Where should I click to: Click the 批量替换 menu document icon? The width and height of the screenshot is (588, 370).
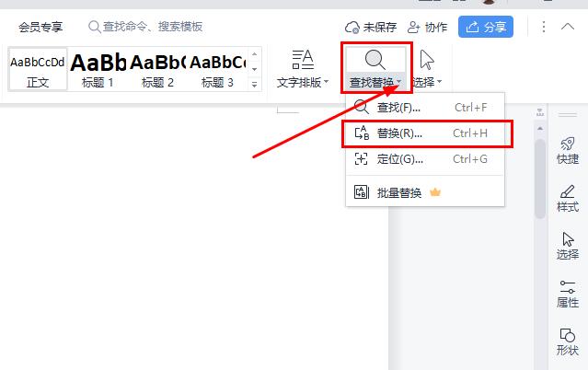point(362,192)
